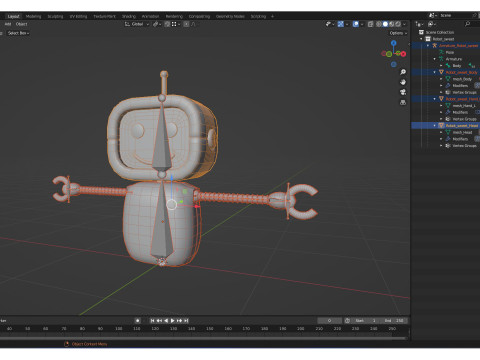Open the gizmo options dropdown arrow
This screenshot has width=480, height=360.
(x=347, y=24)
